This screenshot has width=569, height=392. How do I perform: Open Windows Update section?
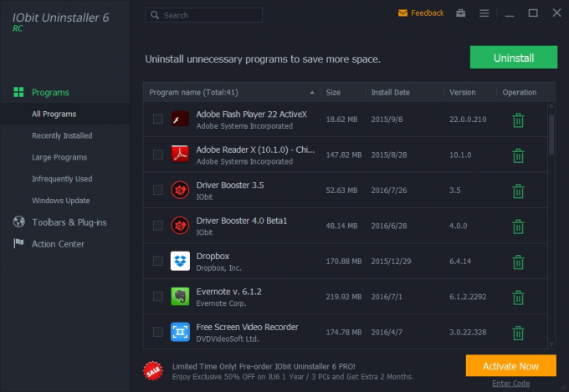click(x=60, y=201)
